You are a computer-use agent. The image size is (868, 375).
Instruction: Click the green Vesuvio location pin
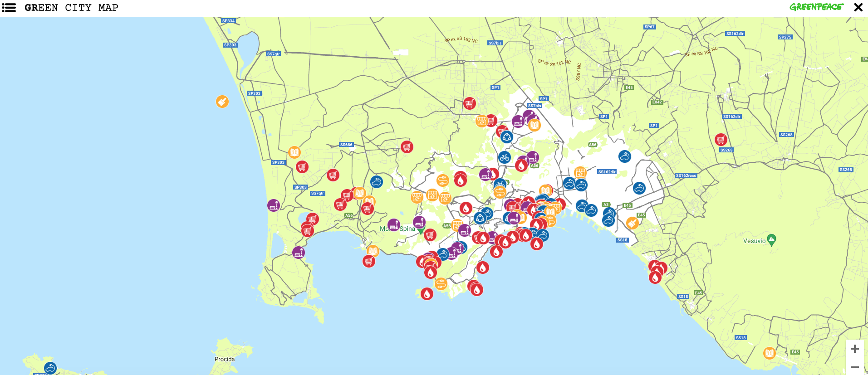(771, 240)
